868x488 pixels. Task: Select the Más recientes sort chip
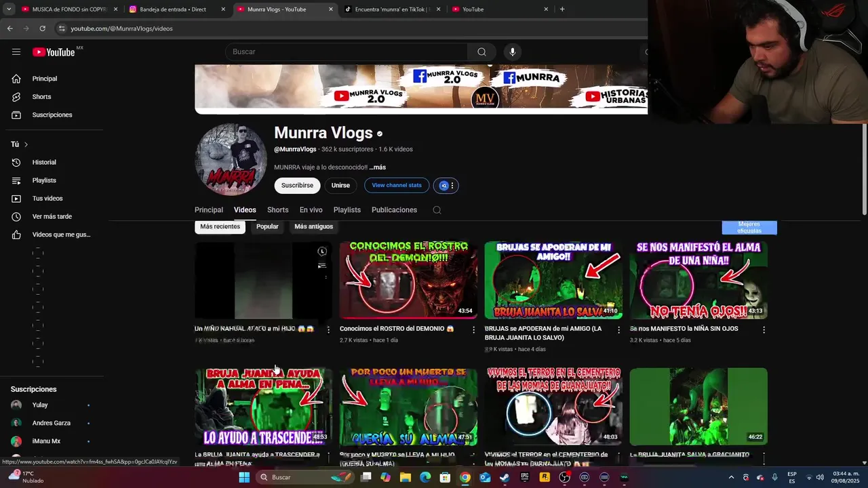point(220,226)
